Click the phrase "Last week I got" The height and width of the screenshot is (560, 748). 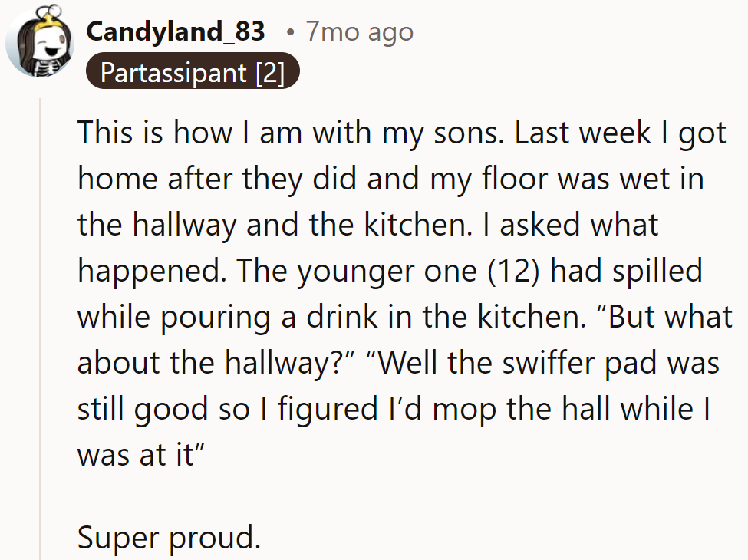point(620,133)
